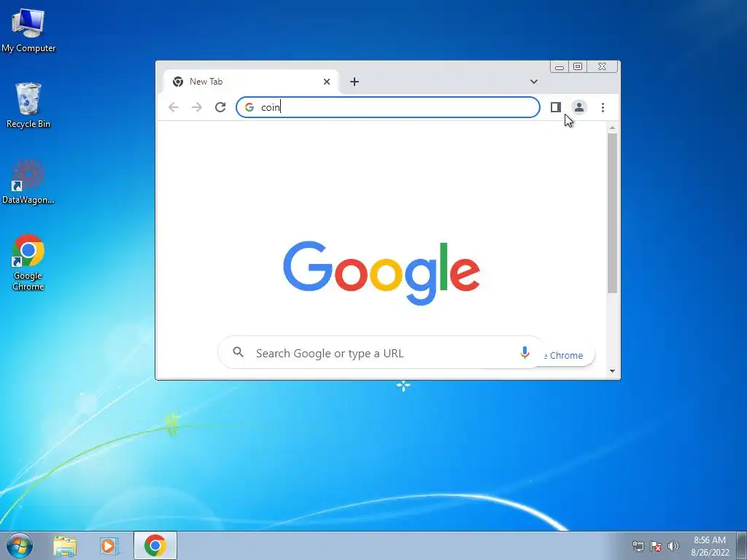Close the Chrome window
Screen dimensions: 747x560
coord(602,66)
